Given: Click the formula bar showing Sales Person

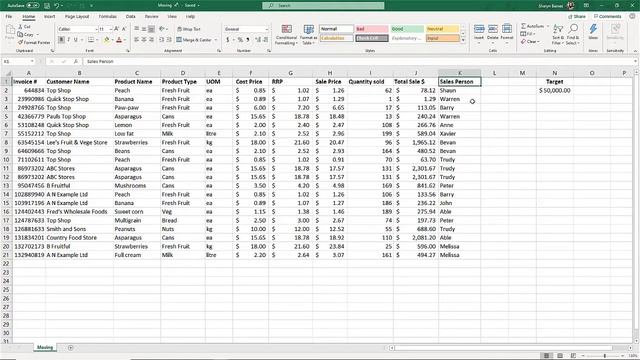Looking at the screenshot, I should pos(359,61).
